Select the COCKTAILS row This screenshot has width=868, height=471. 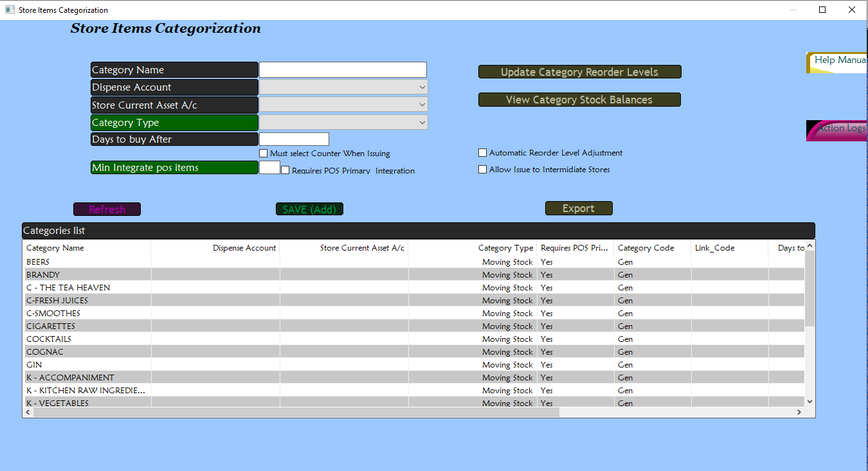tap(413, 339)
